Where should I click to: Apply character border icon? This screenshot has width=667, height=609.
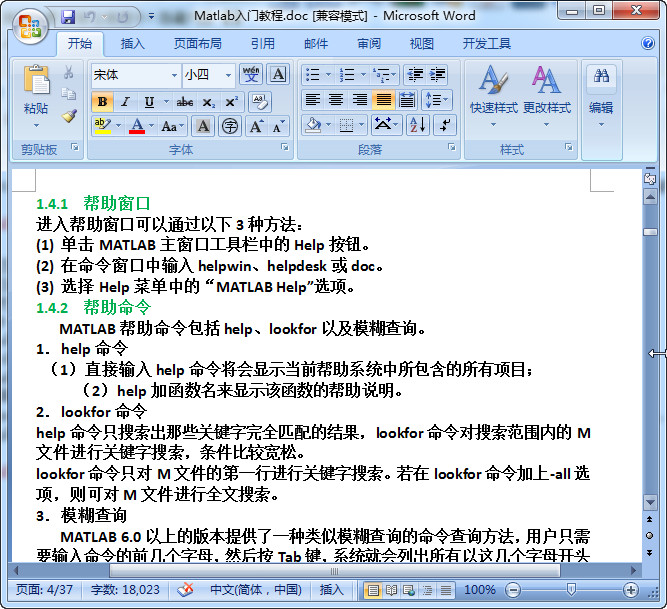(279, 74)
